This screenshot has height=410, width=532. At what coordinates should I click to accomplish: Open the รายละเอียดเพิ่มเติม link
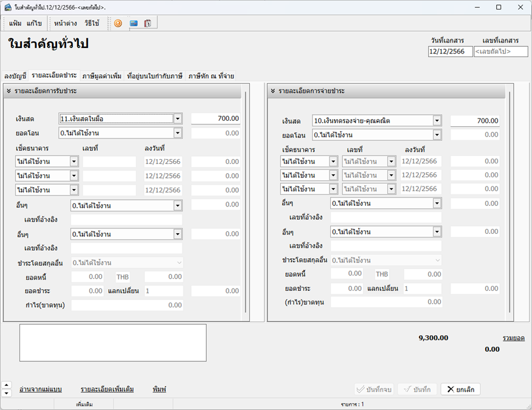coord(107,389)
